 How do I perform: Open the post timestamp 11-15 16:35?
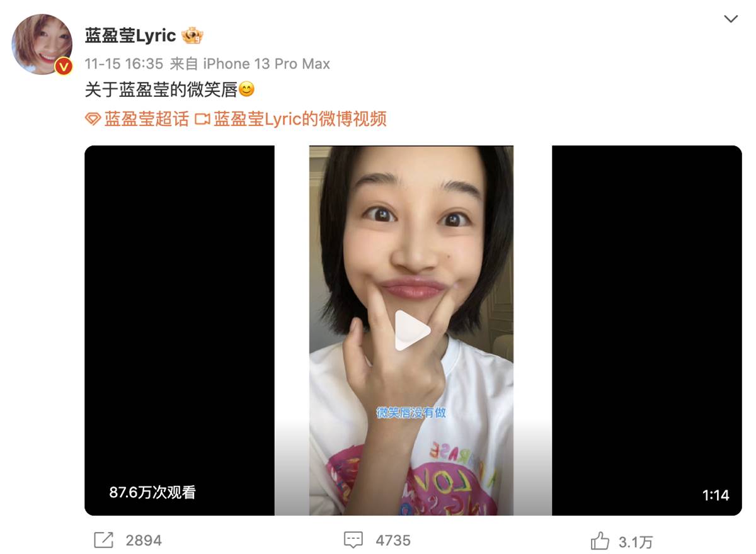(x=124, y=64)
